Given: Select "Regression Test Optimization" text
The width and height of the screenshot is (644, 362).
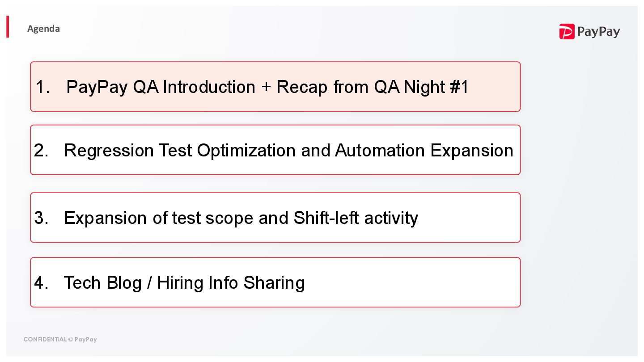Looking at the screenshot, I should (180, 151).
